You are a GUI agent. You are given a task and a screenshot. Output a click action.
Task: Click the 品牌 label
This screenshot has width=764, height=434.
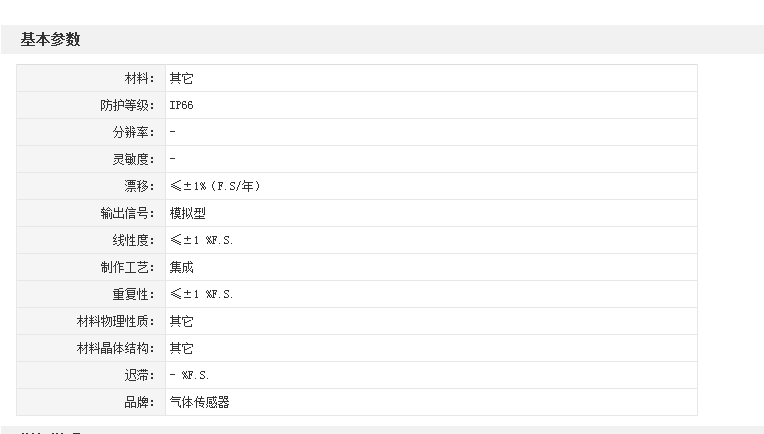point(139,402)
